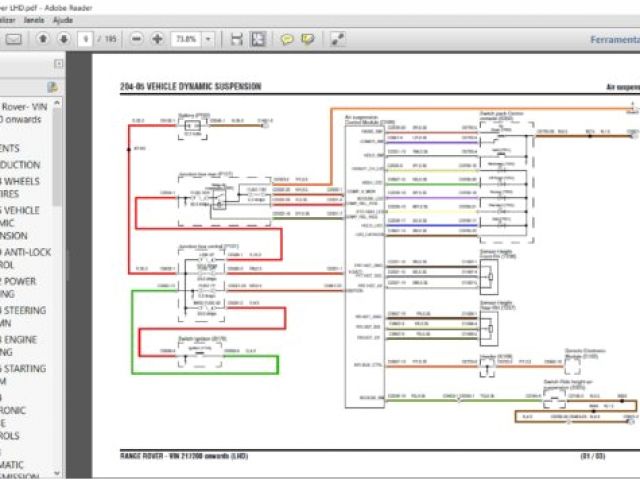Click the email envelope icon in toolbar
Viewport: 640px width, 480px height.
[14, 39]
